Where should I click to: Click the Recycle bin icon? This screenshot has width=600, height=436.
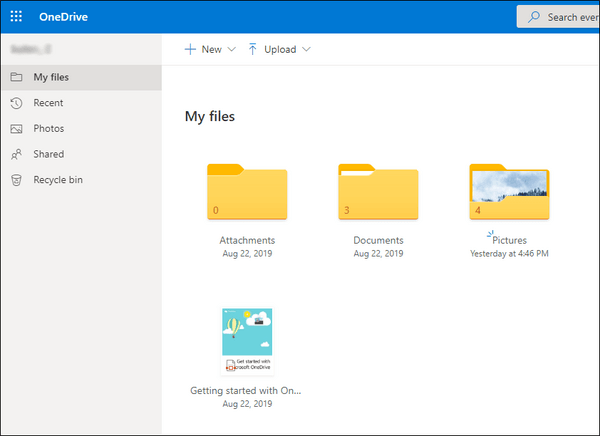tap(15, 181)
